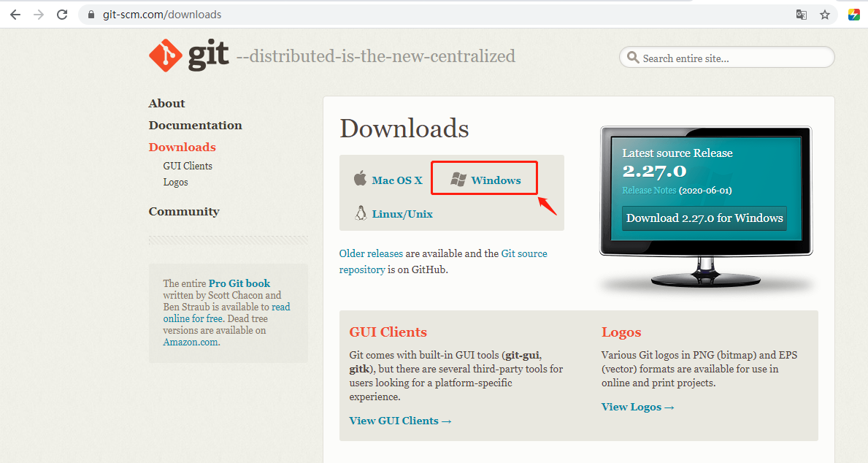Open Documentation from the sidebar
This screenshot has width=868, height=463.
[196, 125]
